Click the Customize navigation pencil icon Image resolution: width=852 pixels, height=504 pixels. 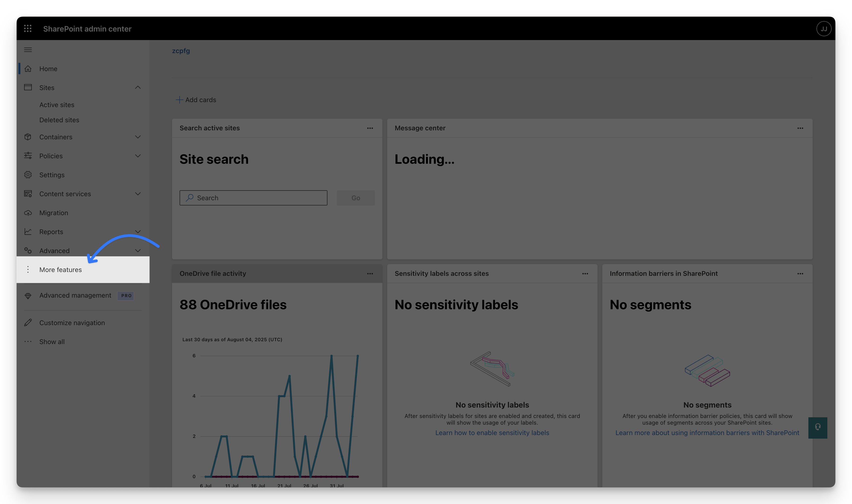coord(28,322)
